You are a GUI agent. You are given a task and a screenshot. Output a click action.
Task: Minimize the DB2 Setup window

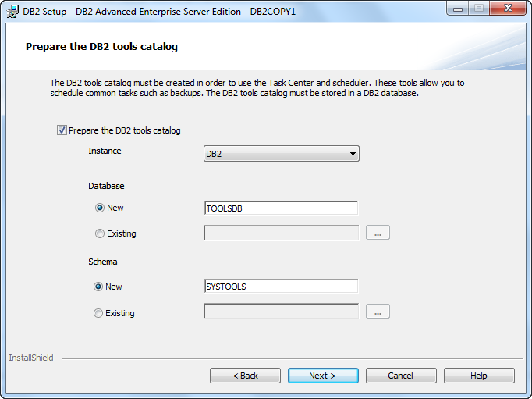pyautogui.click(x=458, y=9)
